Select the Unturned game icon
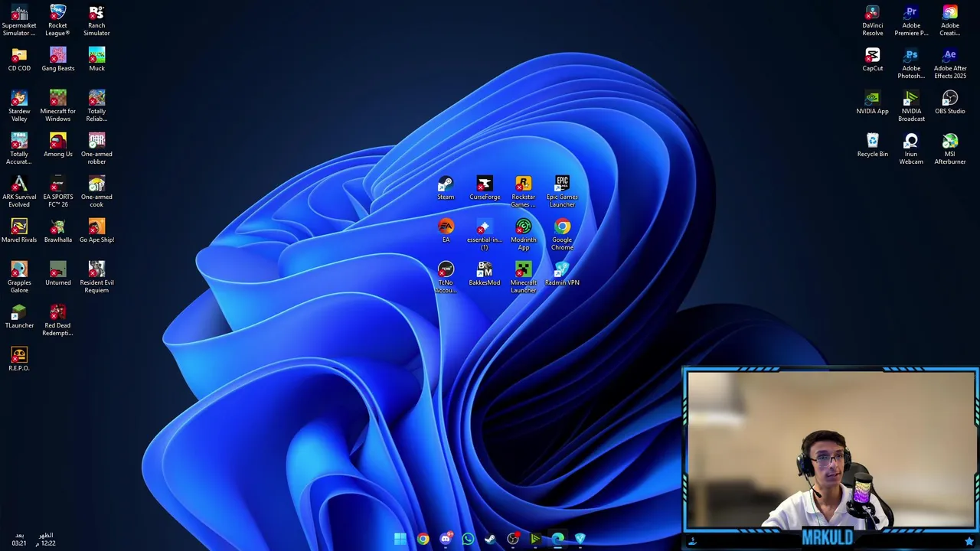Image resolution: width=980 pixels, height=551 pixels. pyautogui.click(x=57, y=274)
